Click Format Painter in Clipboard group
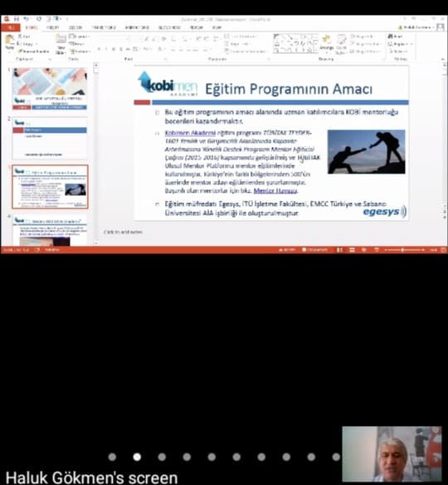The width and height of the screenshot is (448, 485). (34, 51)
